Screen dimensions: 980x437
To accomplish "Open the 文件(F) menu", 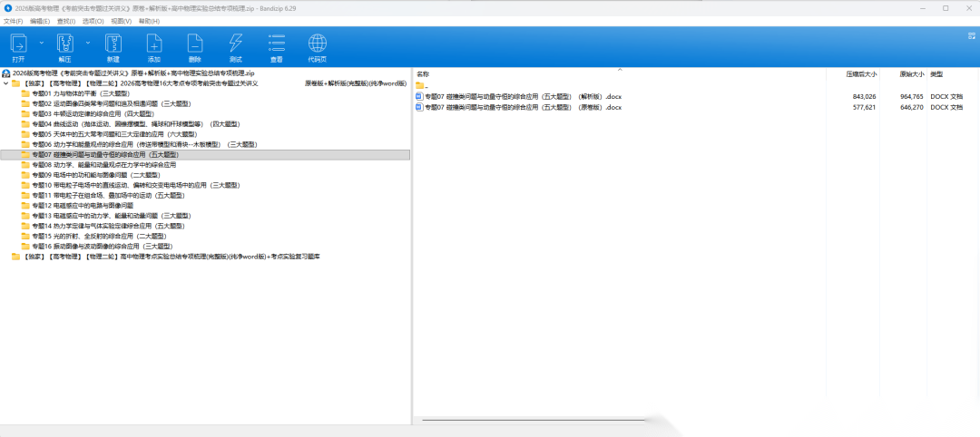I will coord(13,20).
